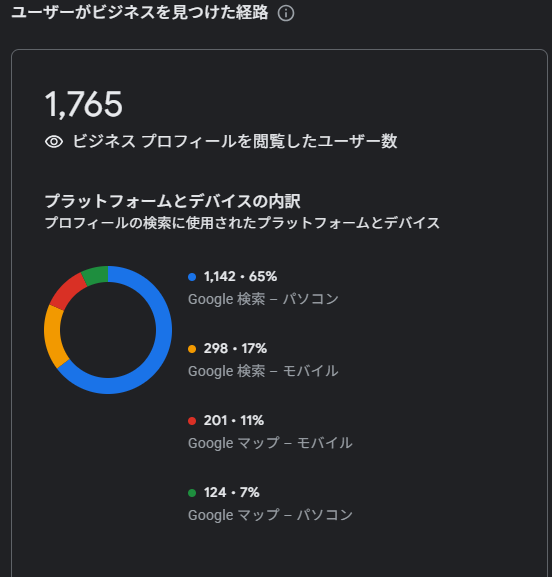Click the Google 検索 – モバイル label

coord(263,371)
